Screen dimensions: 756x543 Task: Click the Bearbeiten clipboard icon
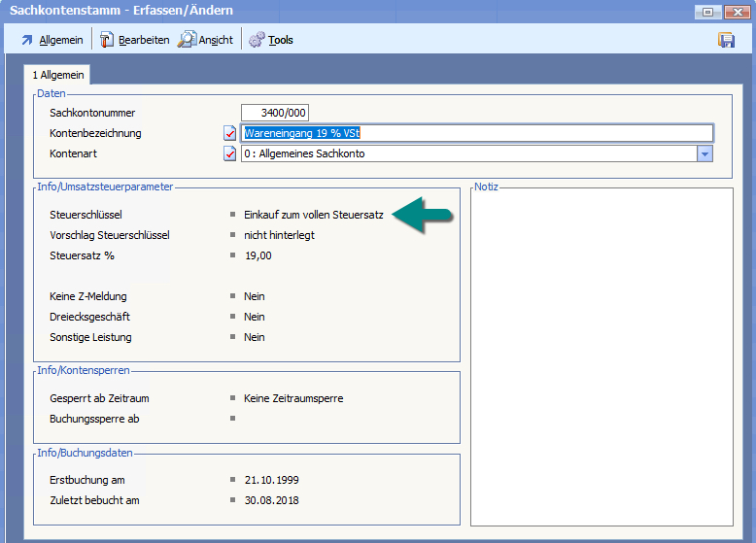pyautogui.click(x=106, y=40)
